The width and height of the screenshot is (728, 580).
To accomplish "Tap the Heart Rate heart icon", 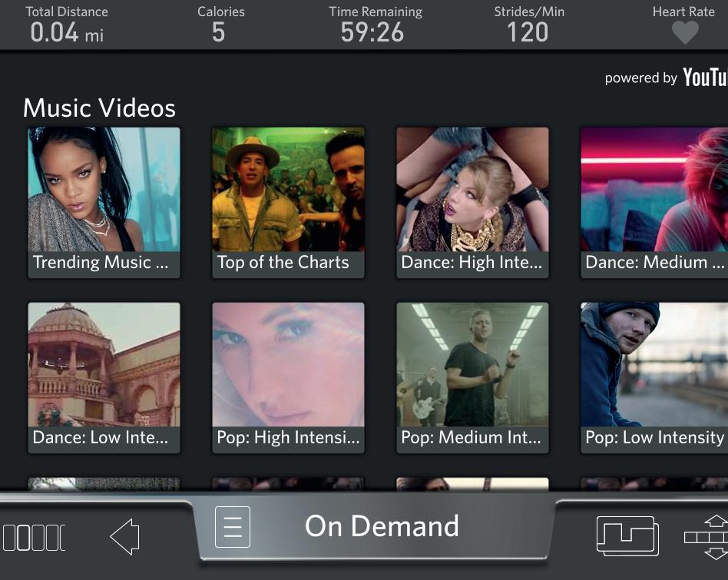I will coord(685,32).
